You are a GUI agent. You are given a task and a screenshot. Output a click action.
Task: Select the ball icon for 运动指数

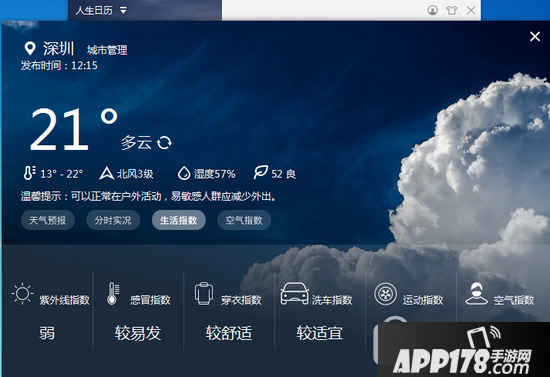[x=385, y=294]
